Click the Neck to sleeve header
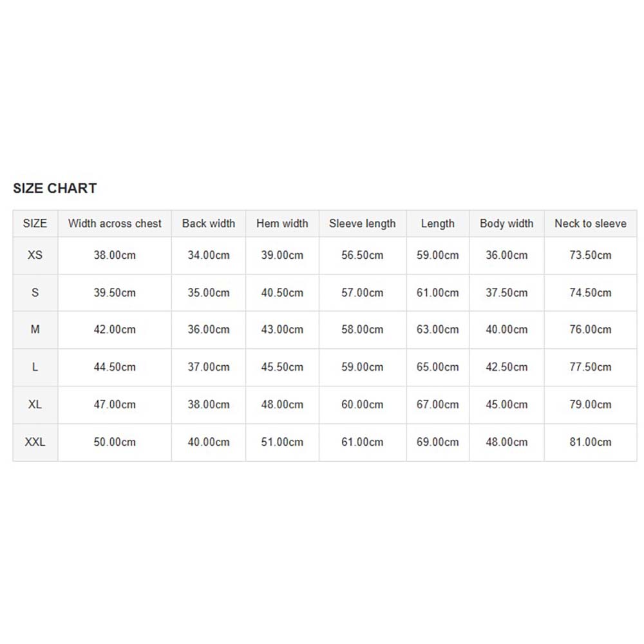 click(x=591, y=223)
